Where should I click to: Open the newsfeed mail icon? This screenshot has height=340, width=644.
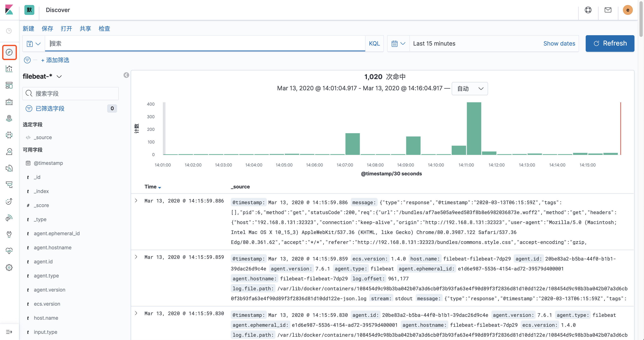pos(608,10)
